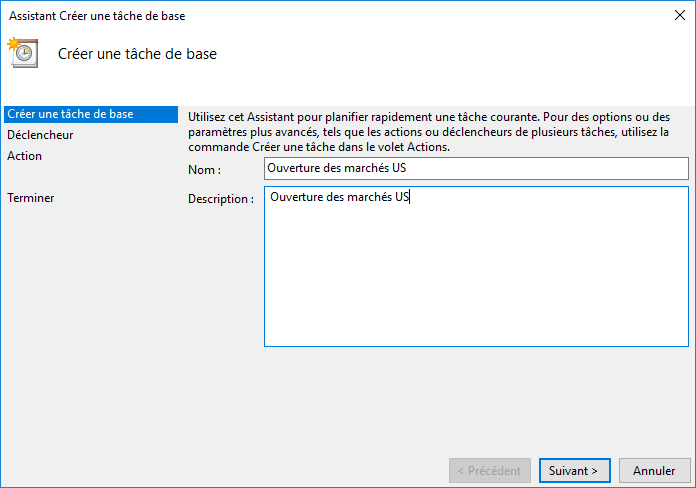
Task: Focus the Nom text field
Action: tap(476, 169)
